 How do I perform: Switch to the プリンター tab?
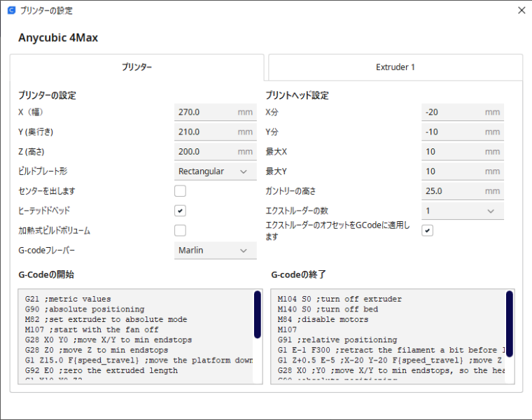(x=136, y=67)
